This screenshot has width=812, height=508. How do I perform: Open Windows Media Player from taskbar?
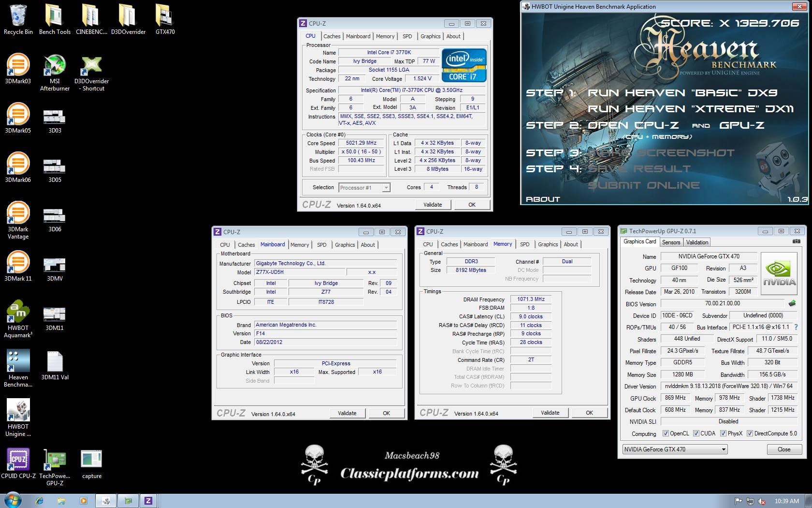pos(83,501)
